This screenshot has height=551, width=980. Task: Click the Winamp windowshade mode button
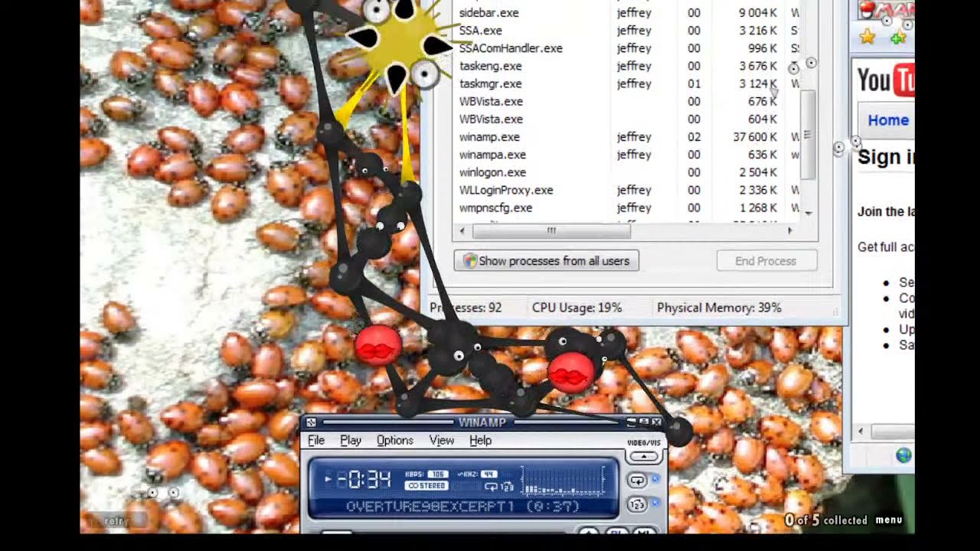coord(644,422)
